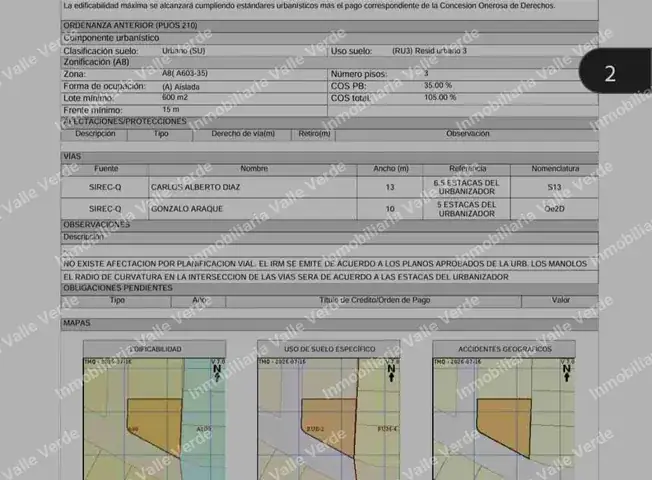Click the north arrow in ACCIDENTES GEOGRAFICOS map

pos(566,373)
